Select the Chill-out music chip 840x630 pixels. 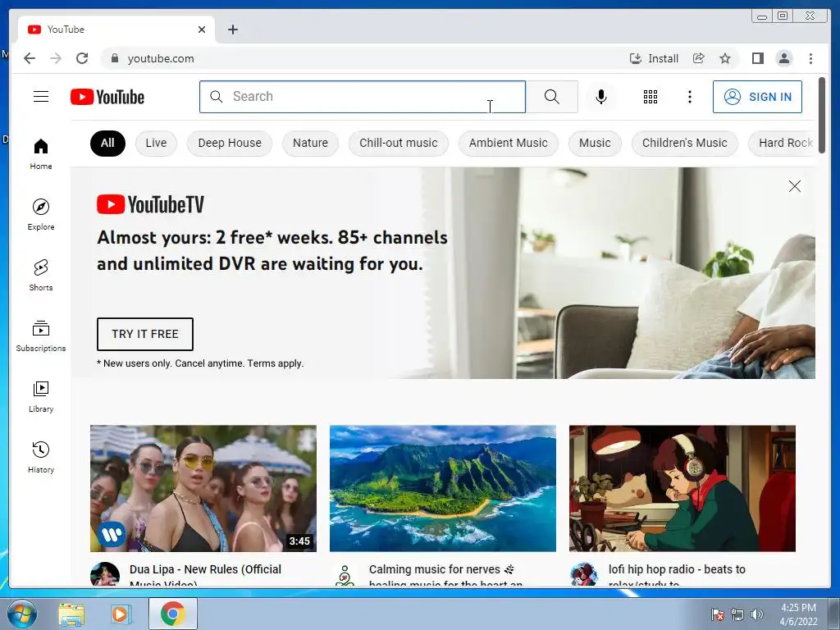point(399,143)
